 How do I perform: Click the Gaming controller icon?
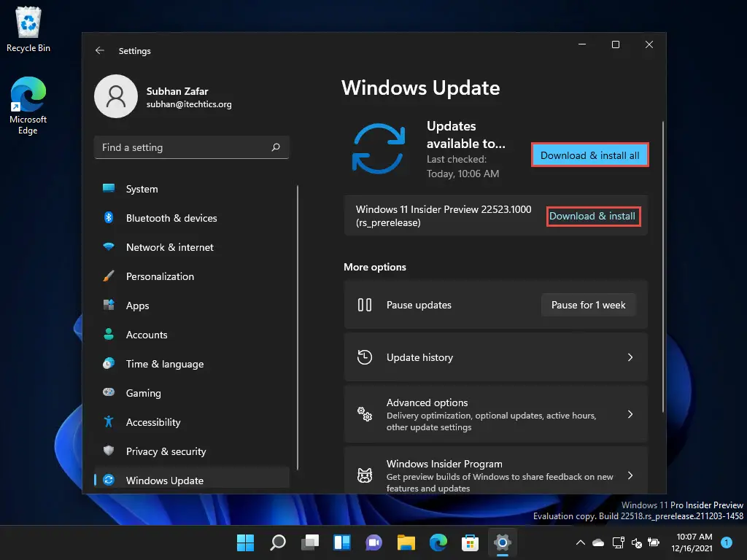(109, 392)
